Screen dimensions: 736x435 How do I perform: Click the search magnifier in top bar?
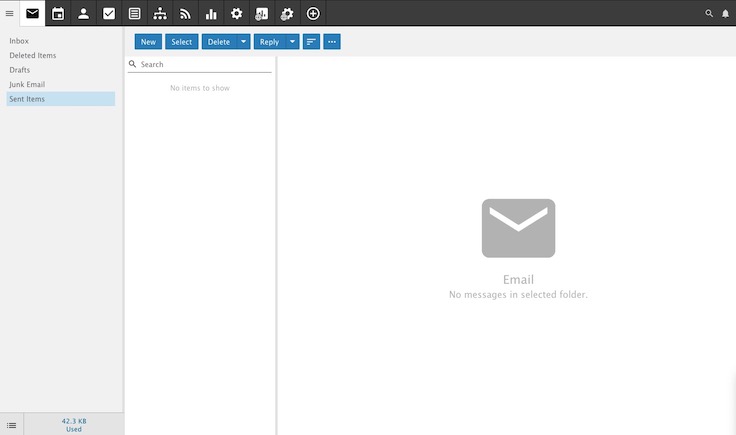[710, 13]
